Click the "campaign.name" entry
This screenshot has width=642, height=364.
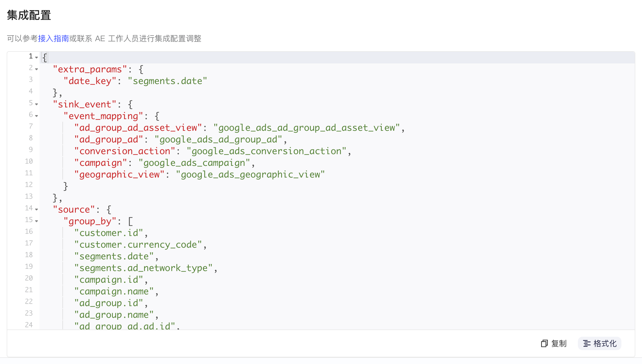coord(114,291)
